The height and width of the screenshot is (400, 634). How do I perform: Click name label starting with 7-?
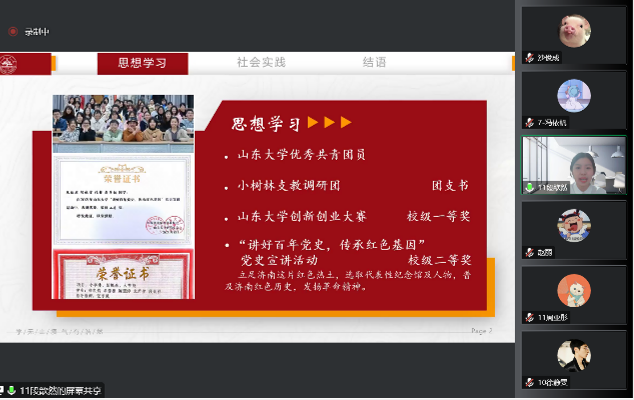pyautogui.click(x=552, y=123)
